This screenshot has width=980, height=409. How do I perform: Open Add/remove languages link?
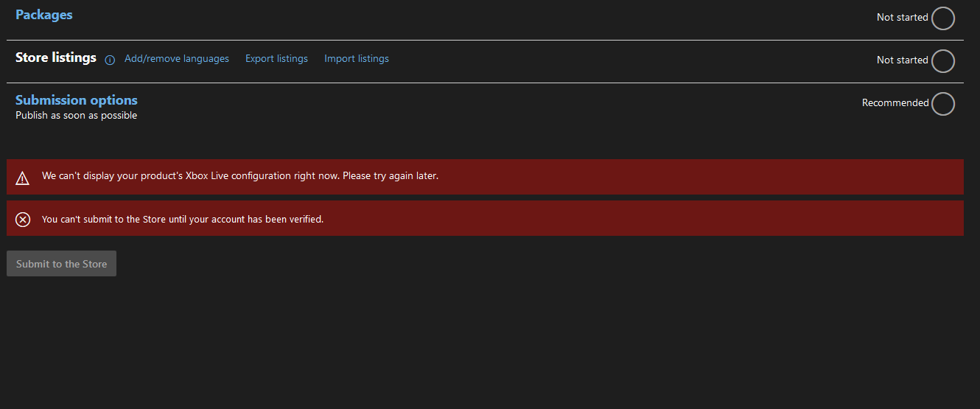[x=177, y=59]
